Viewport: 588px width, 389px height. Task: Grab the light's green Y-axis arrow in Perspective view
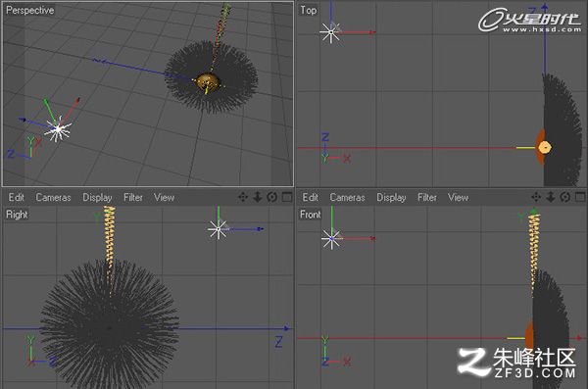tap(46, 102)
